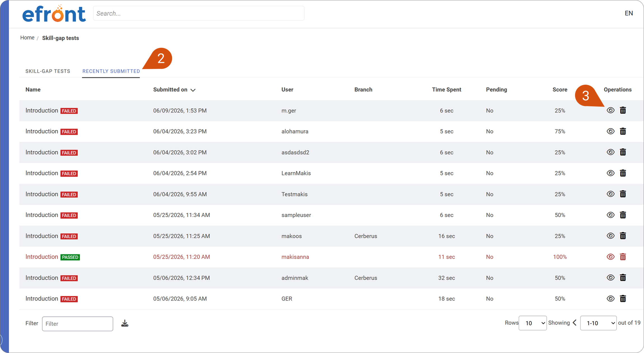Viewport: 644px width, 353px height.
Task: View the sampleuser submission details
Action: pyautogui.click(x=610, y=215)
